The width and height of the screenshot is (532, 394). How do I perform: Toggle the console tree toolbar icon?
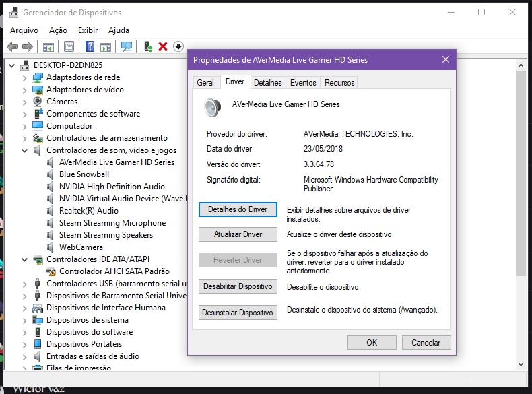[x=48, y=47]
